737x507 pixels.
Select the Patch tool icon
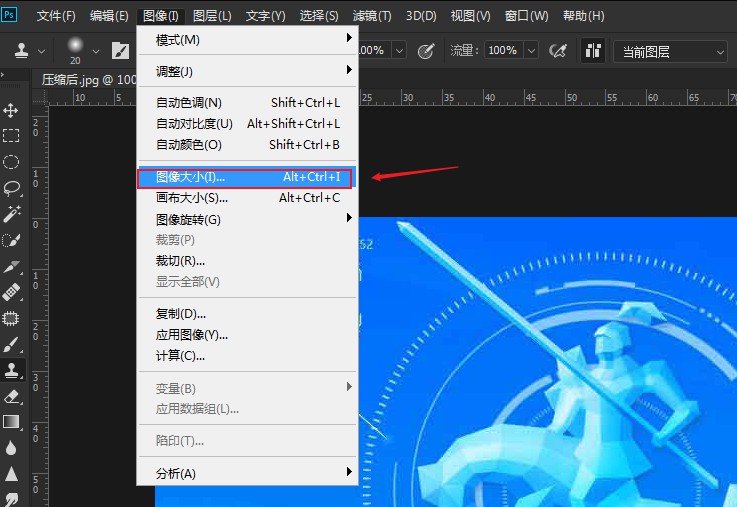pos(10,319)
